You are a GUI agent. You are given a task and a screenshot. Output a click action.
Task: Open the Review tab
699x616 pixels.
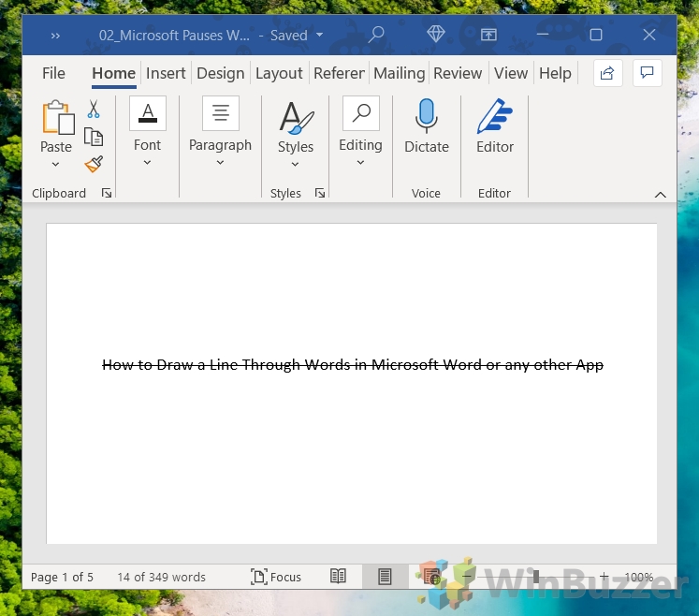(458, 73)
